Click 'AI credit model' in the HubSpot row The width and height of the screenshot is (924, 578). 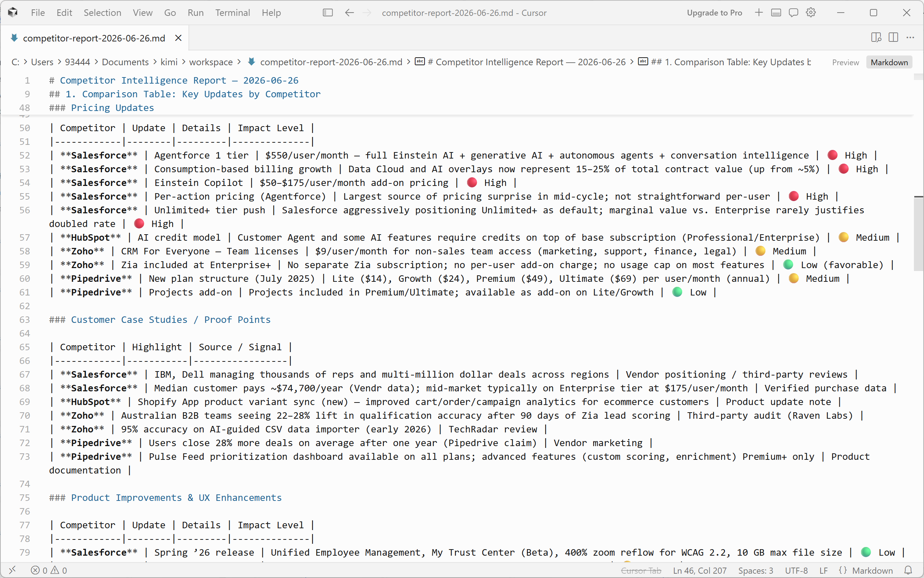(x=179, y=237)
